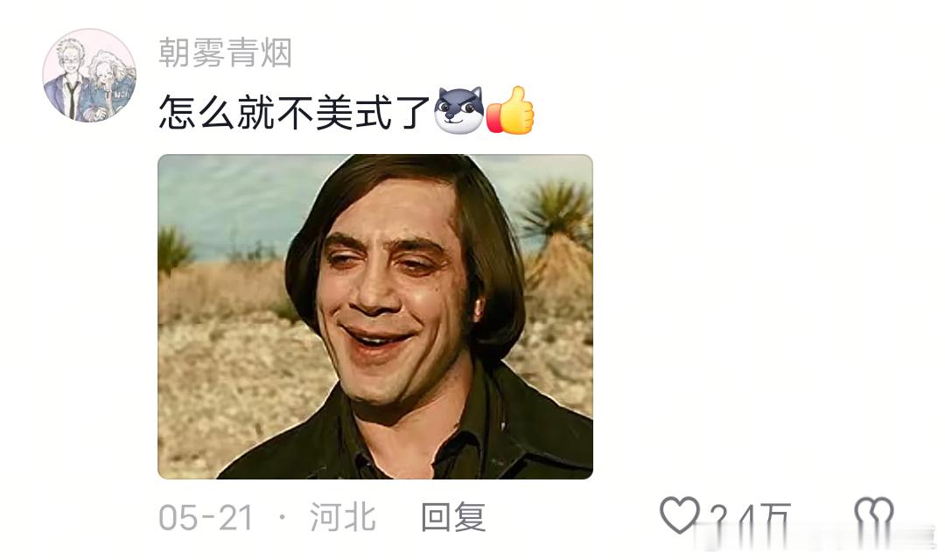Click the 05-21 post date

tap(206, 518)
